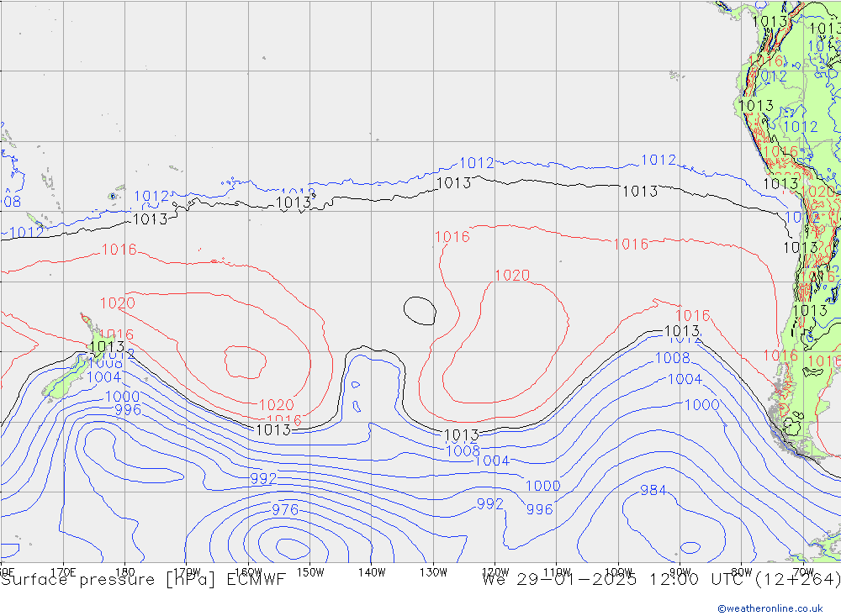The height and width of the screenshot is (616, 841).
Task: Click the 180 longitude label
Action: 125,571
